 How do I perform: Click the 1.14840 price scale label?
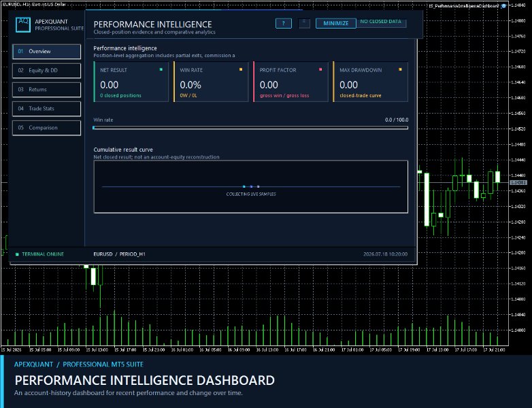point(518,5)
